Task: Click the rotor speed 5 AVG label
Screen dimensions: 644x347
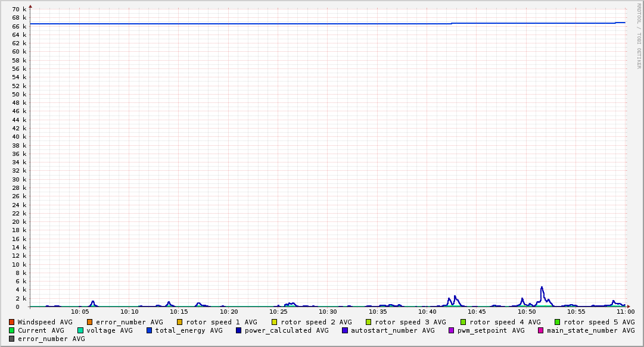Action: point(599,322)
